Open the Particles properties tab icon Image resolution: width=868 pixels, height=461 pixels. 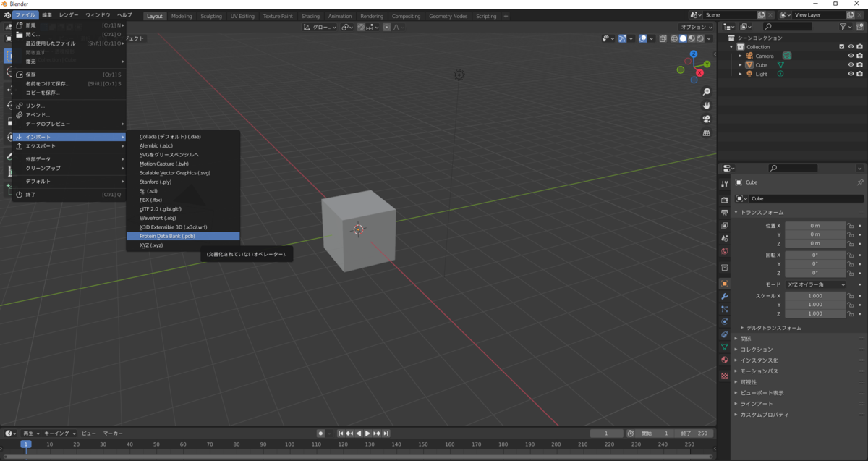tap(724, 309)
